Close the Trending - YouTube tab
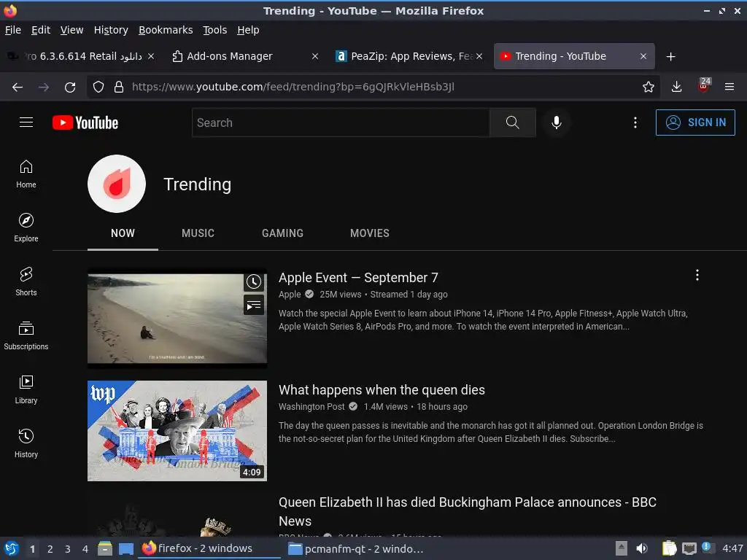The height and width of the screenshot is (560, 747). pos(643,56)
